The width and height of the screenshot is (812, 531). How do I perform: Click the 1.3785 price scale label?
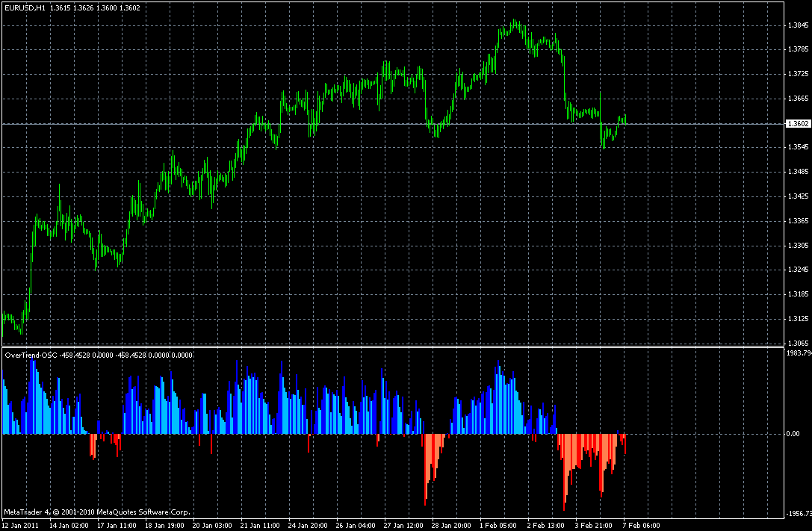(798, 50)
